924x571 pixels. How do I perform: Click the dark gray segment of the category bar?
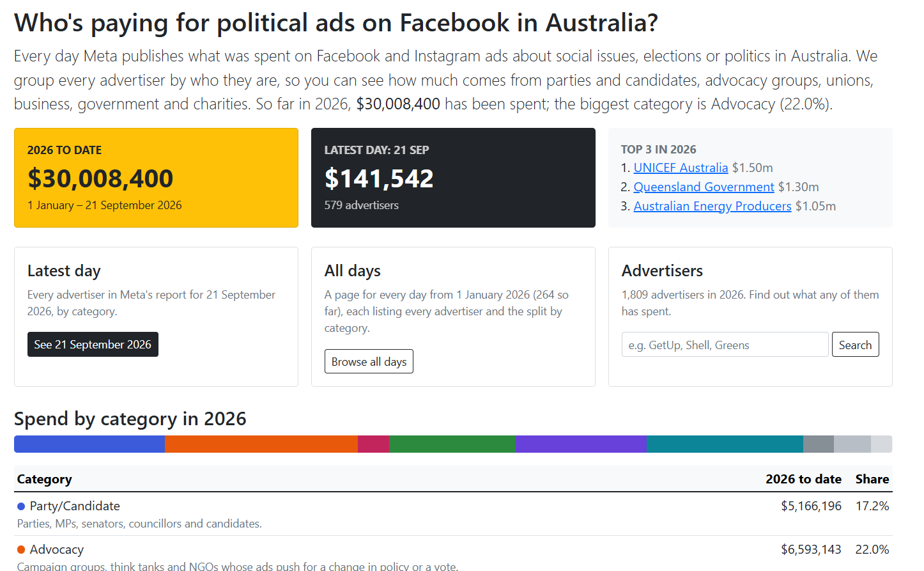[819, 444]
